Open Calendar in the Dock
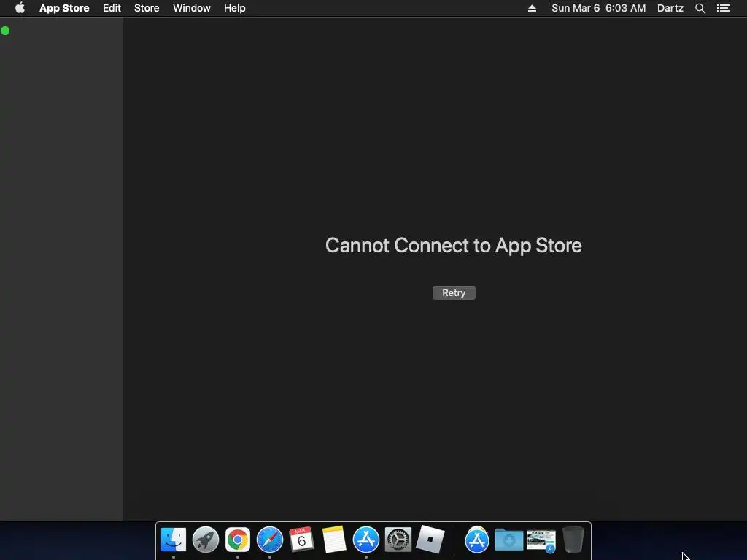 coord(301,540)
